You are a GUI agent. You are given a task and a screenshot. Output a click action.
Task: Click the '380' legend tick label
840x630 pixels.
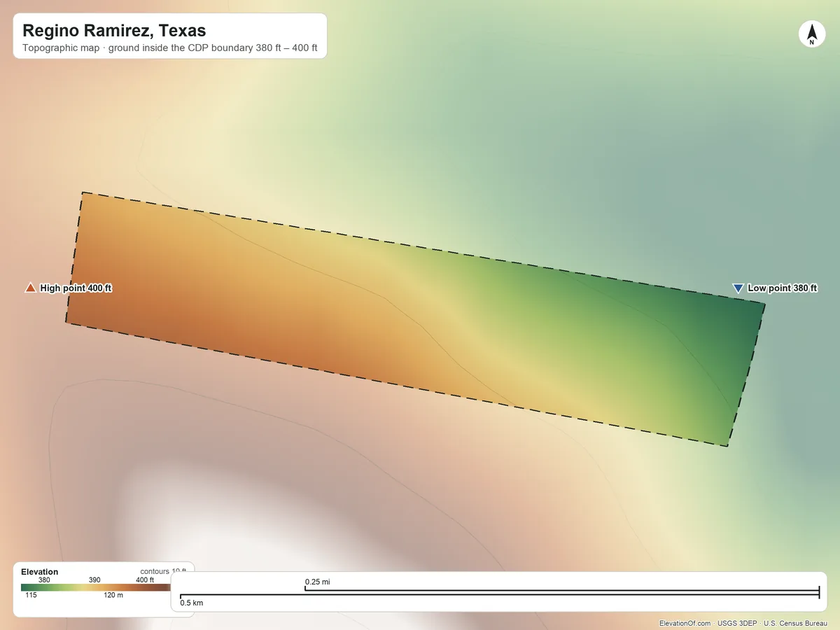click(44, 580)
